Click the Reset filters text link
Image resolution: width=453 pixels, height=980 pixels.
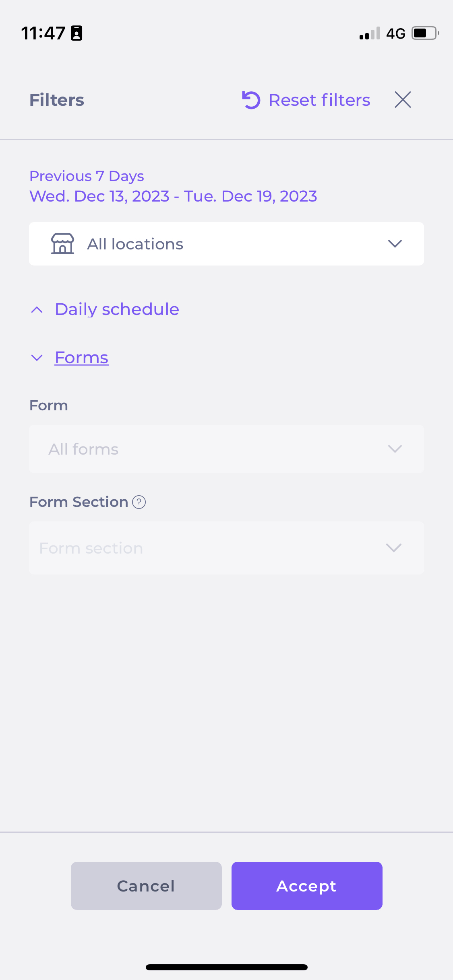click(319, 100)
